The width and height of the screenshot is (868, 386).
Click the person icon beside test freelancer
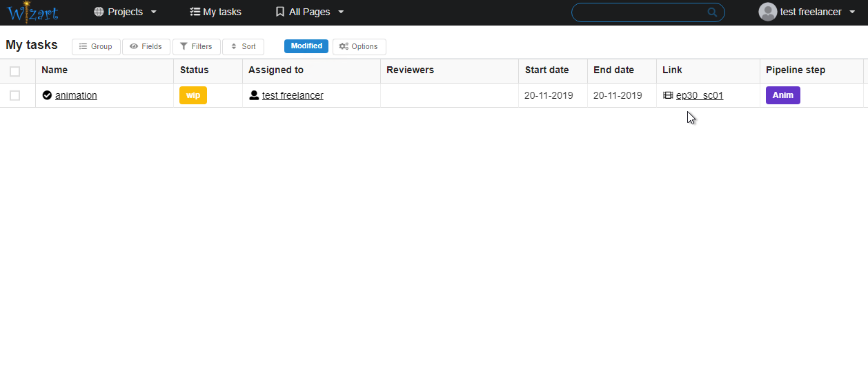[254, 95]
